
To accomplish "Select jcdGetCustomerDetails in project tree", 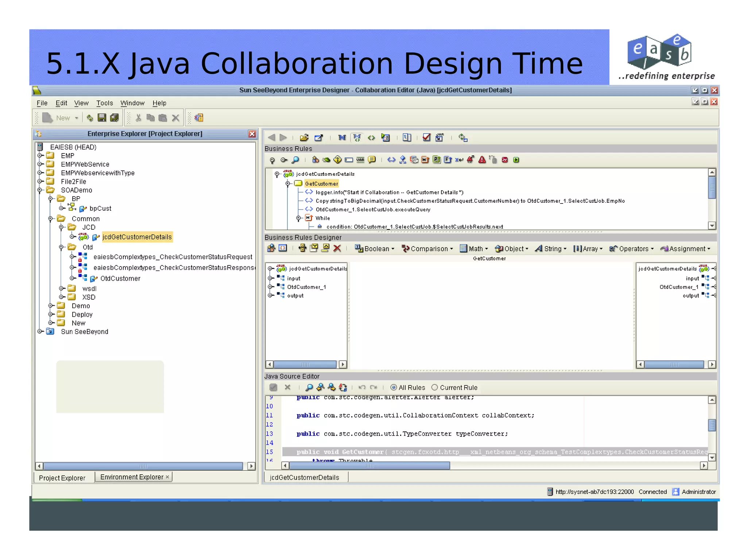I will click(137, 237).
